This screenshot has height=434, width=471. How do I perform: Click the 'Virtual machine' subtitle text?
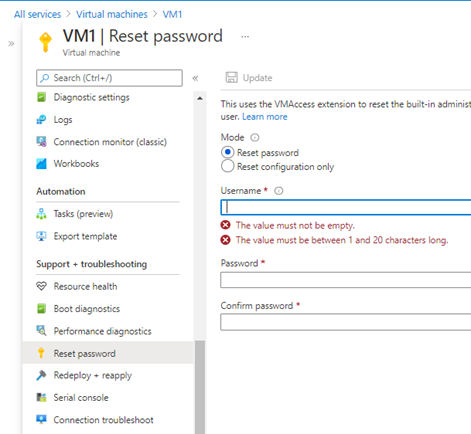(91, 53)
